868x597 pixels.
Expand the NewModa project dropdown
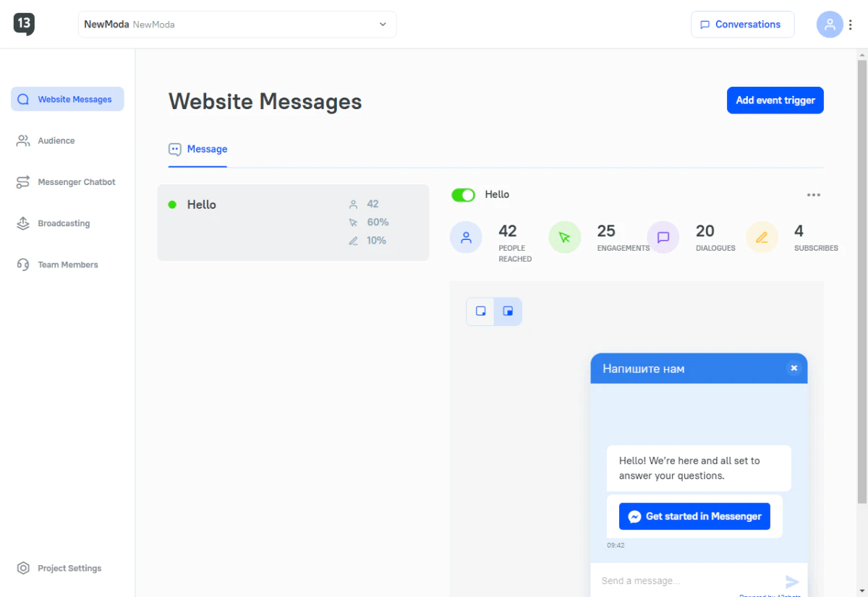pyautogui.click(x=237, y=25)
